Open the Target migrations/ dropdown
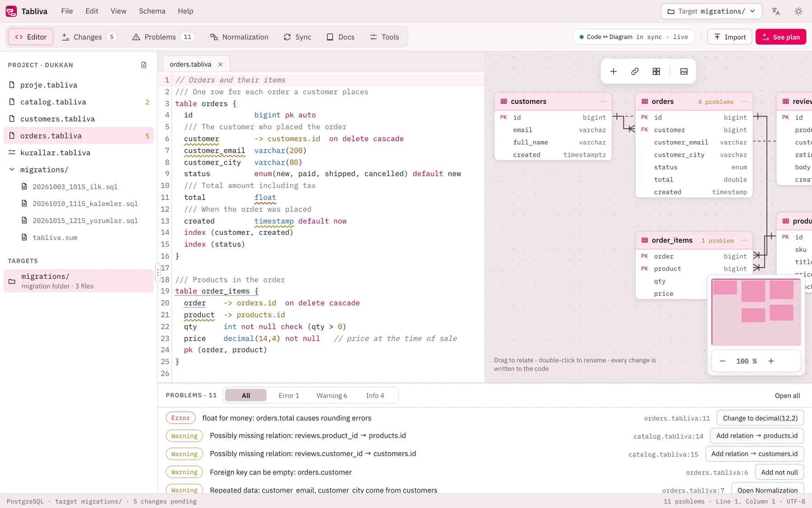Screen dimensions: 812x508 click(711, 11)
